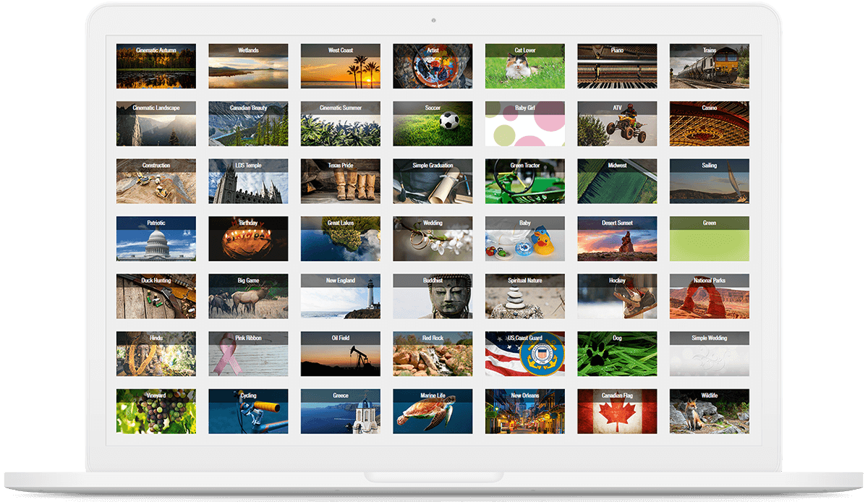Screen dimensions: 868x502
Task: Select the Soccer ball theme
Action: pos(433,124)
